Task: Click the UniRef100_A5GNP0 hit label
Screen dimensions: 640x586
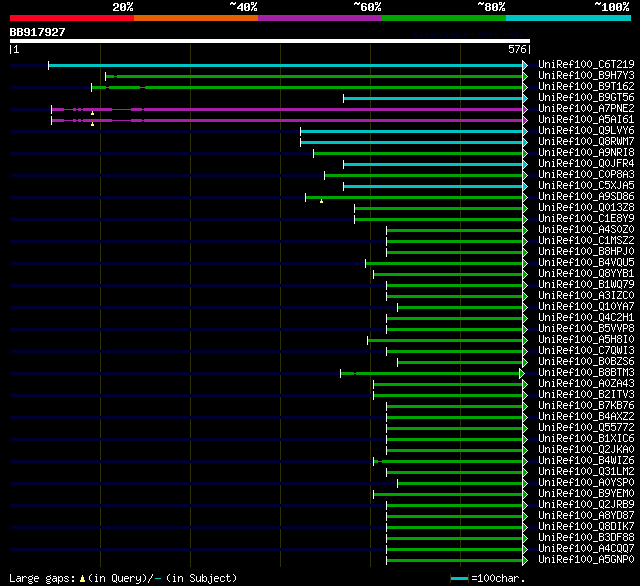Action: 586,560
